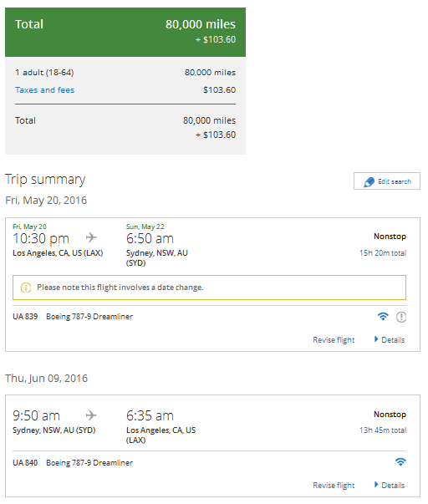Viewport: 428px width, 504px height.
Task: Click the green Total 80,000 miles header
Action: click(125, 32)
